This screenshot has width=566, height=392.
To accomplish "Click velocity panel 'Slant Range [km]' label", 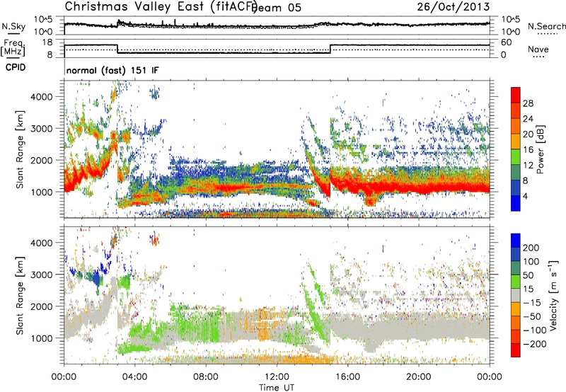I will pyautogui.click(x=20, y=296).
